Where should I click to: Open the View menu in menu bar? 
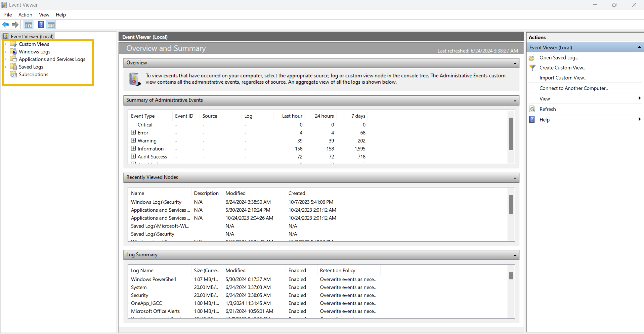pyautogui.click(x=44, y=15)
